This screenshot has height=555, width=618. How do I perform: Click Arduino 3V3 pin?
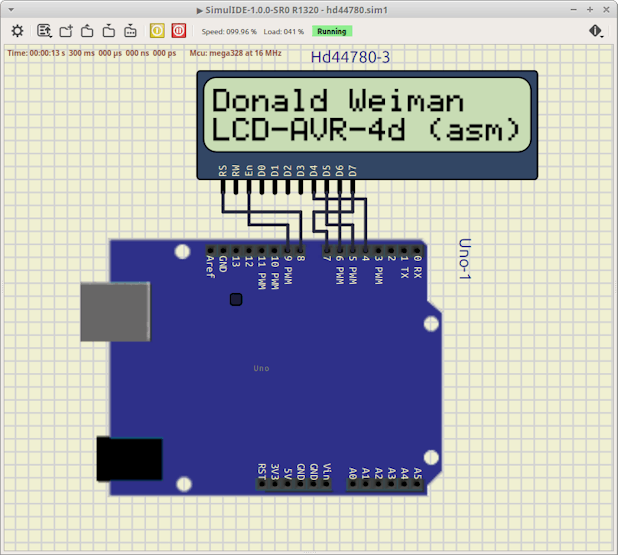pos(275,484)
